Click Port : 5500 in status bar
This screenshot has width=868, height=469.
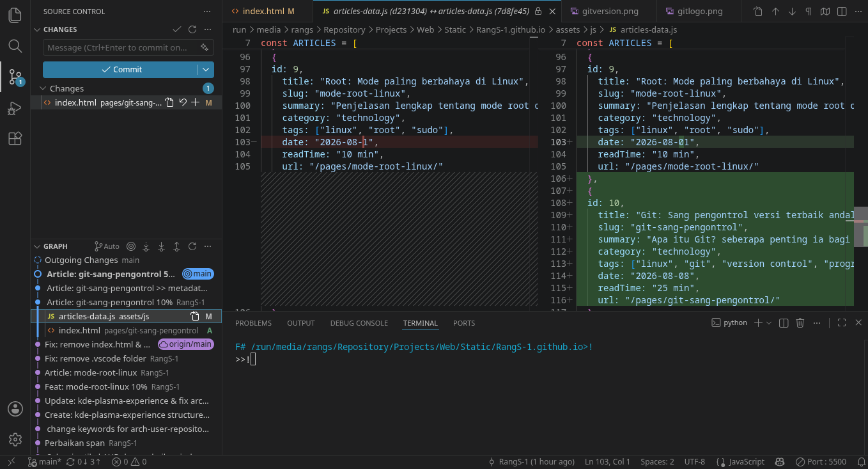[821, 461]
